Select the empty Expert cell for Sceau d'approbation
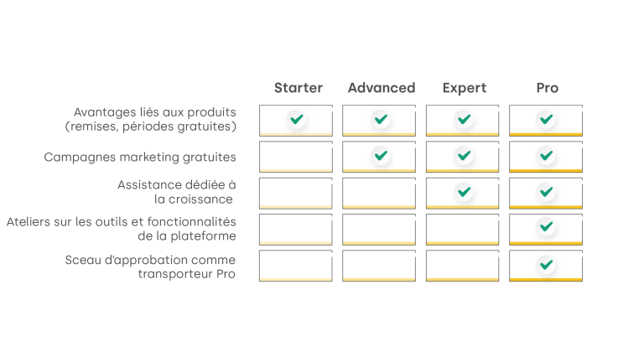 click(x=463, y=266)
